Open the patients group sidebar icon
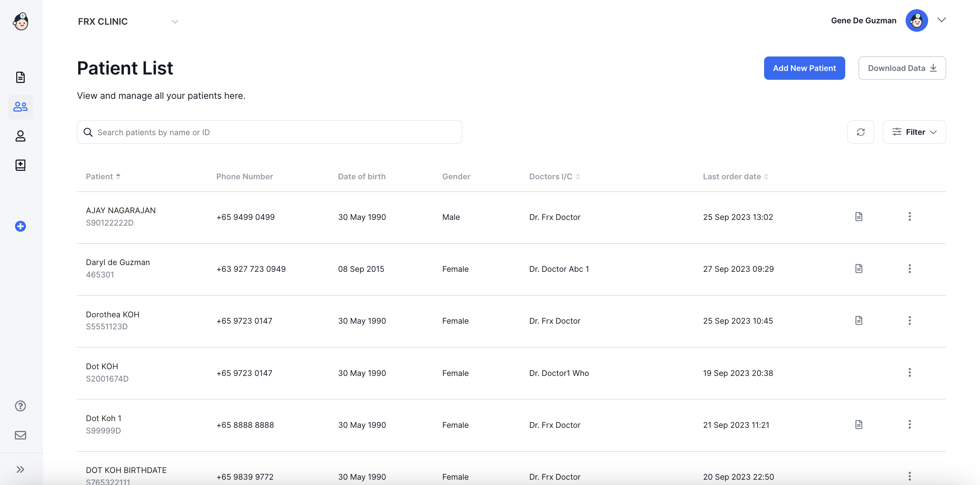The width and height of the screenshot is (980, 485). click(x=20, y=107)
